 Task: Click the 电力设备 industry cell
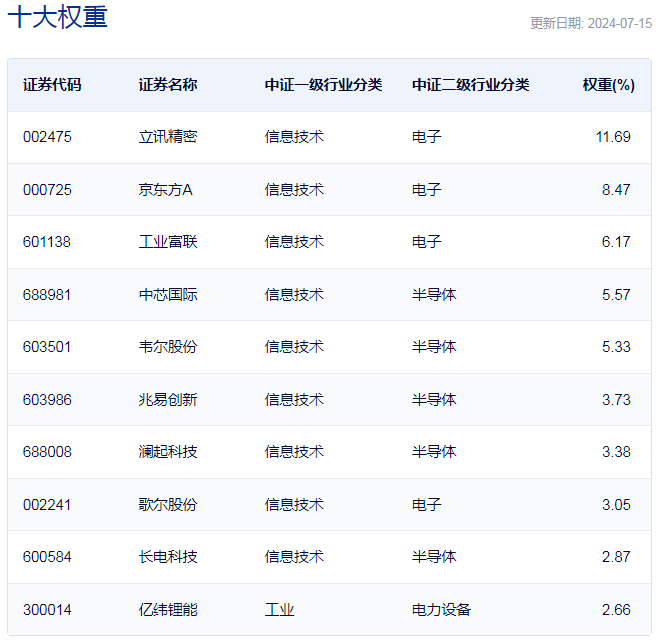coord(441,610)
